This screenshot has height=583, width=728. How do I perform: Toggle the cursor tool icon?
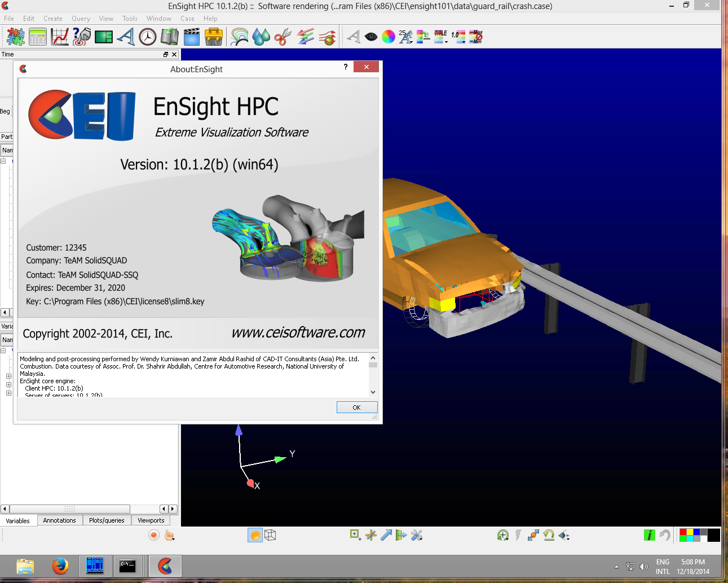point(370,535)
